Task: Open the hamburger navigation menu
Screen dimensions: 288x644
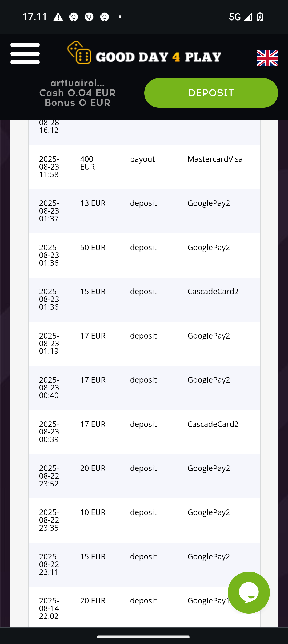Action: [25, 53]
